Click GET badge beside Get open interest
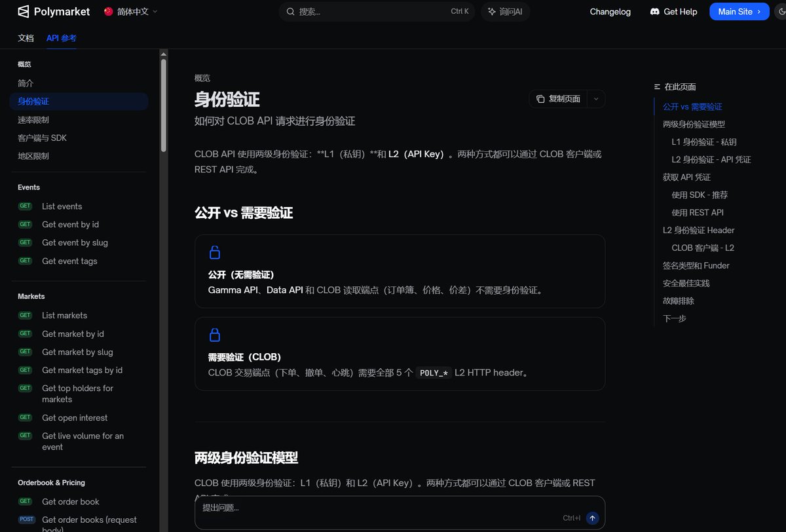Screen dimensions: 786x532 coord(26,417)
